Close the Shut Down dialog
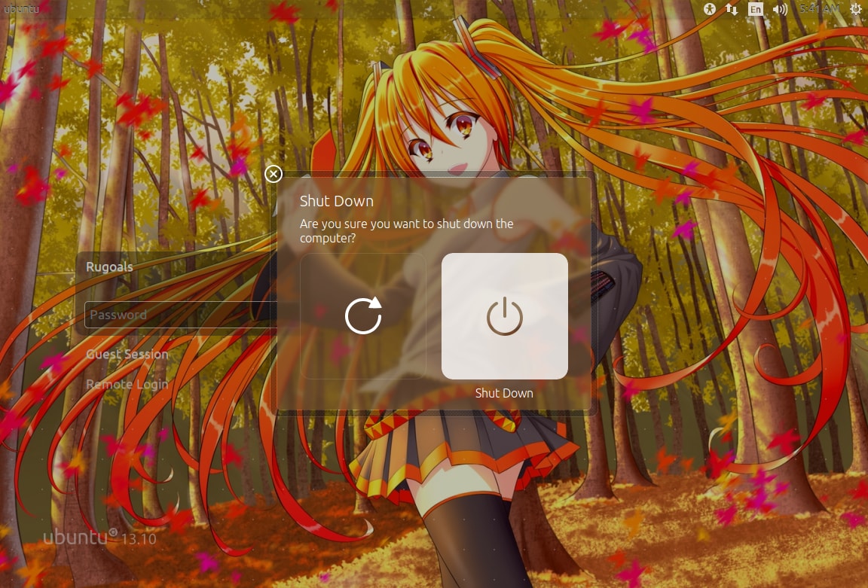Image resolution: width=868 pixels, height=588 pixels. [274, 174]
